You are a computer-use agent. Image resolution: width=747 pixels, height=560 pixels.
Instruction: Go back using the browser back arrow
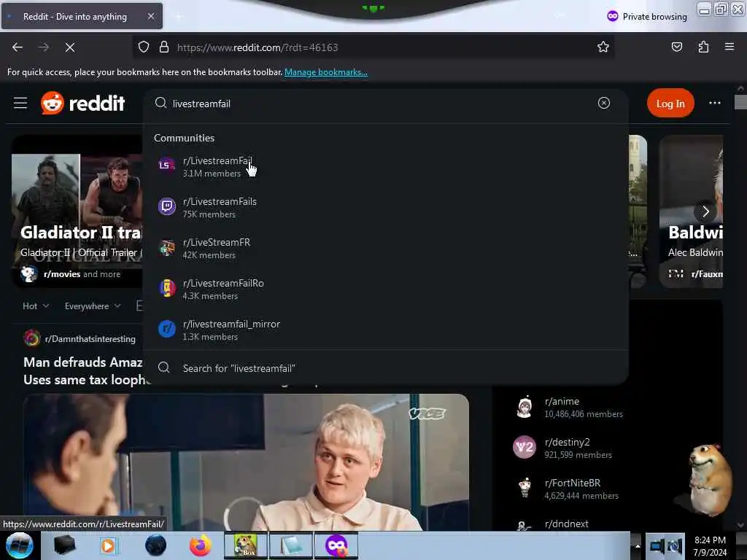(x=18, y=47)
